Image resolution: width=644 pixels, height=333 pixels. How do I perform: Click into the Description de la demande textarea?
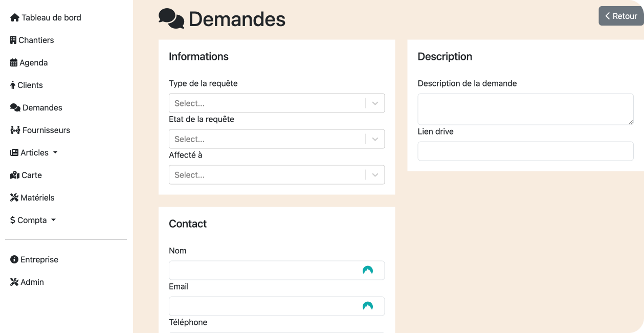tap(525, 109)
